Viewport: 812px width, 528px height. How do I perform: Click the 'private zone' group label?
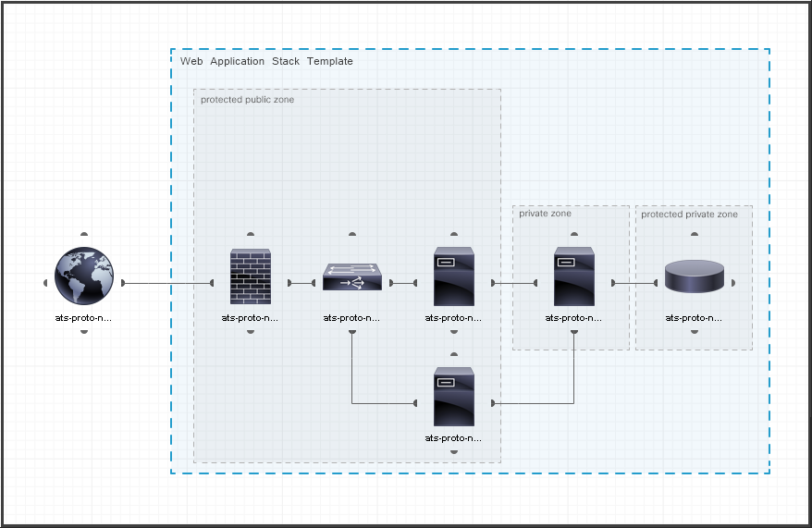[x=545, y=214]
